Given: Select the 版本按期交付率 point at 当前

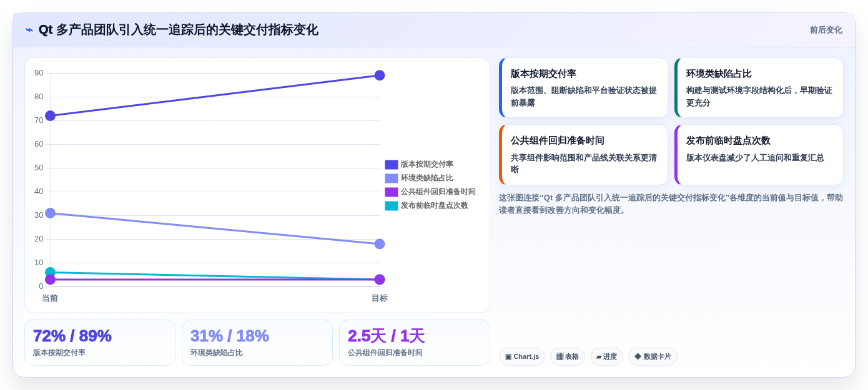Looking at the screenshot, I should tap(50, 115).
